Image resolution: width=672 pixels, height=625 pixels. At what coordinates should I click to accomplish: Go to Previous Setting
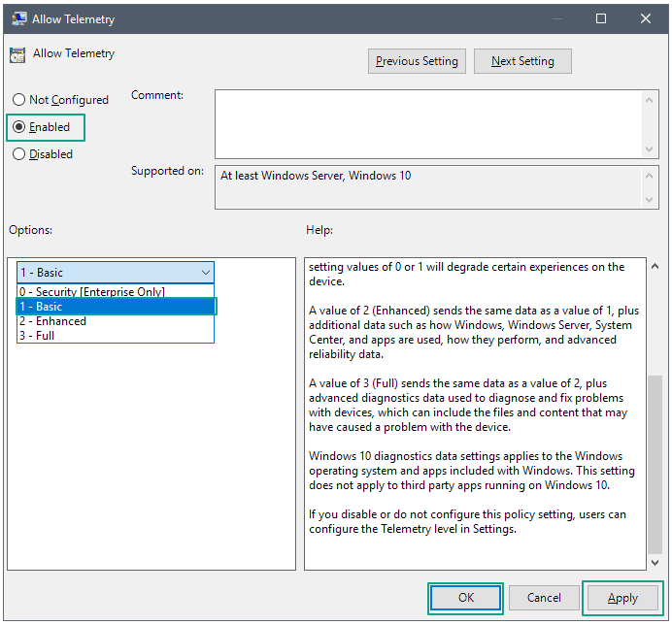pos(417,61)
